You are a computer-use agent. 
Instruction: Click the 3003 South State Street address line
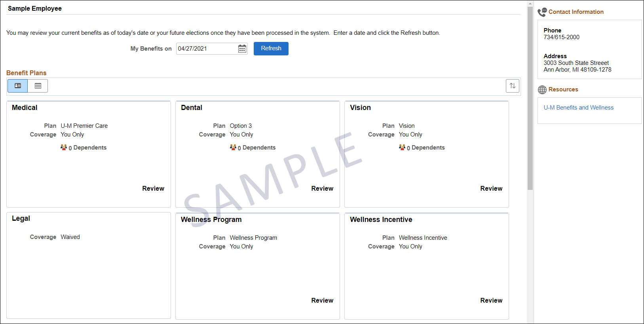coord(576,63)
